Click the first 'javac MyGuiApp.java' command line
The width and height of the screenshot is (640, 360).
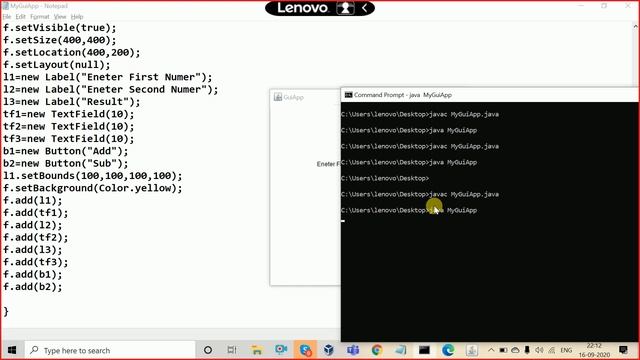[x=464, y=114]
